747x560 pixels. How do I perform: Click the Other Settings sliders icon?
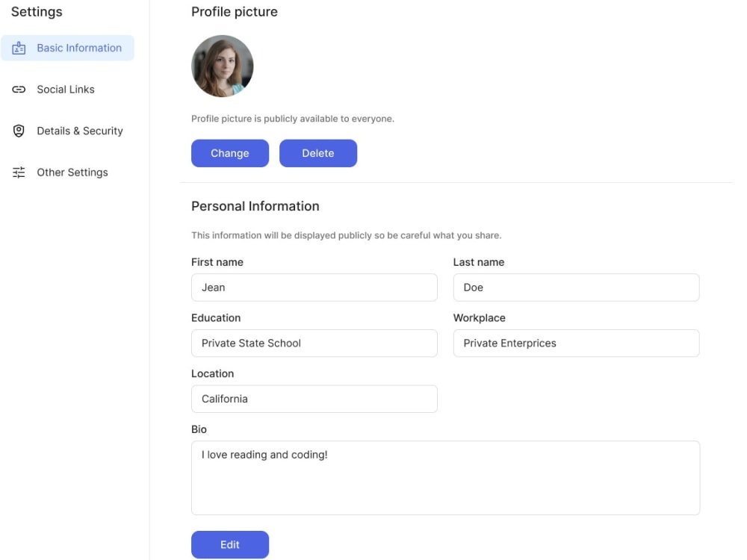tap(19, 172)
